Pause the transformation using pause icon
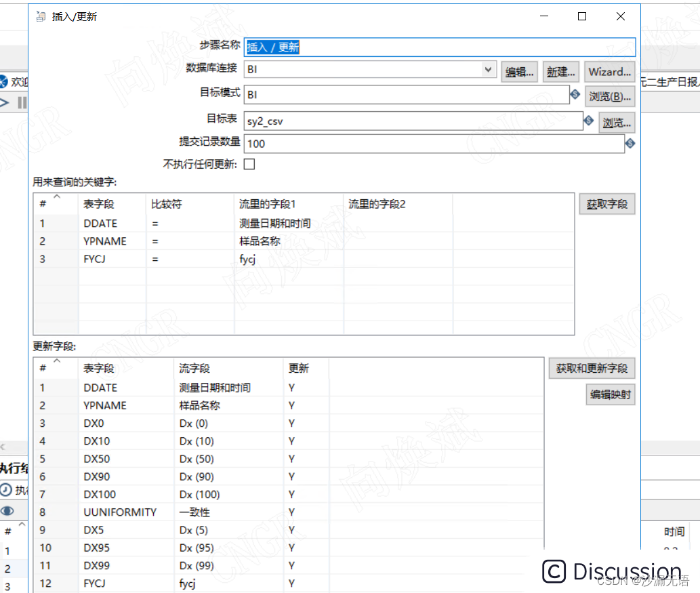The height and width of the screenshot is (593, 700). pos(23,103)
